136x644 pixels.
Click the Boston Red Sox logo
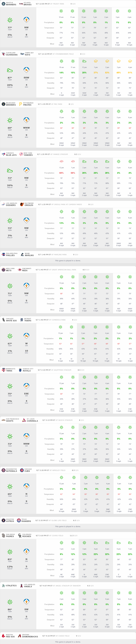tap(4, 636)
